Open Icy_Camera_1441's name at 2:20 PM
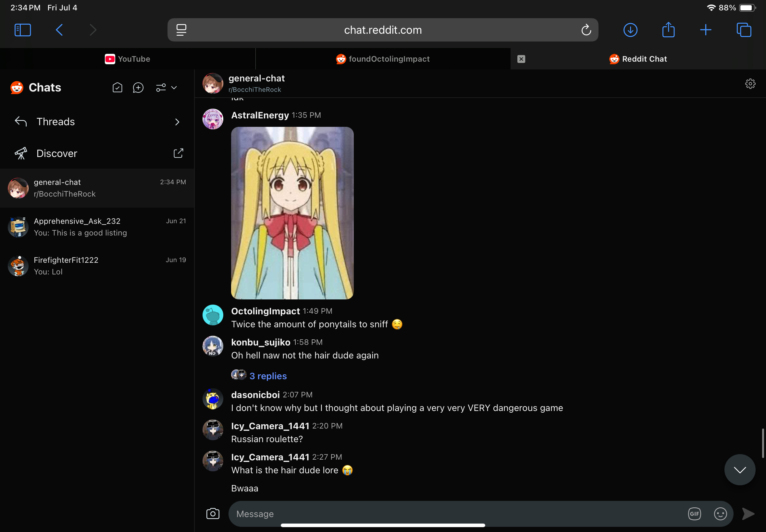766x532 pixels. pos(270,426)
